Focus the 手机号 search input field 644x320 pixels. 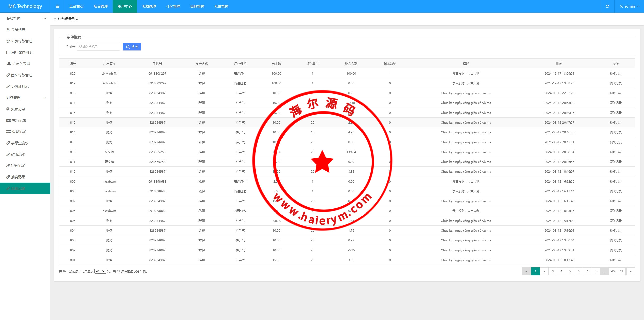[98, 47]
